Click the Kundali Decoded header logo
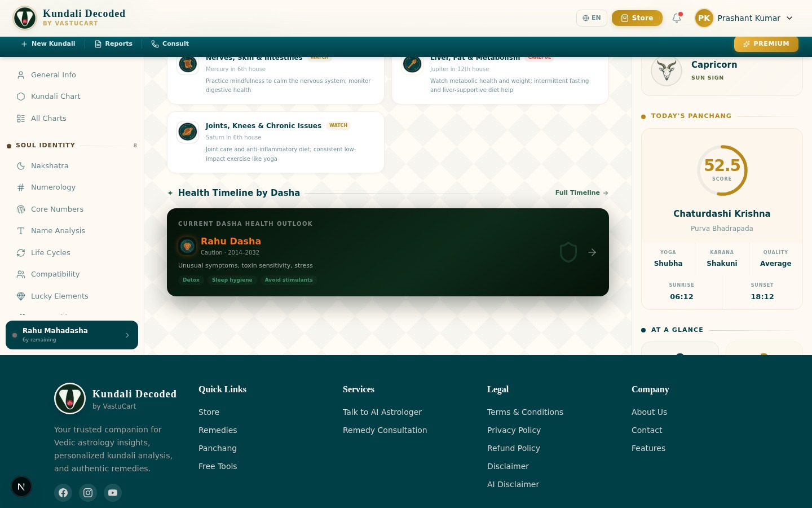This screenshot has width=812, height=508. (x=25, y=18)
